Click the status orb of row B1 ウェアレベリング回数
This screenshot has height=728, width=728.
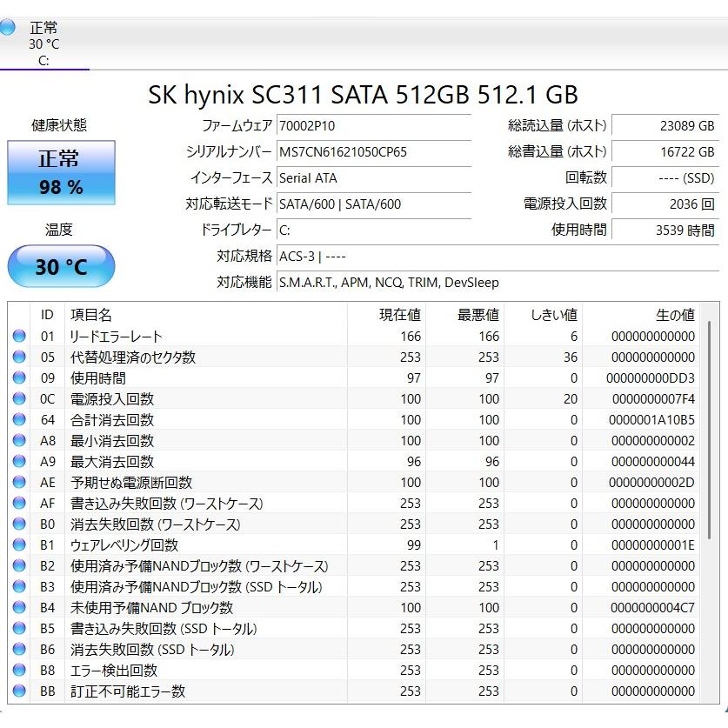tap(19, 544)
